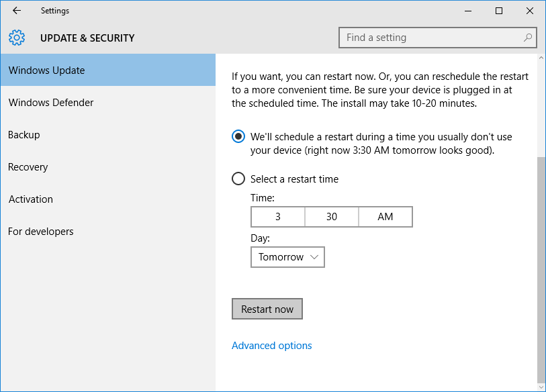Maximize the Settings window

(x=498, y=11)
